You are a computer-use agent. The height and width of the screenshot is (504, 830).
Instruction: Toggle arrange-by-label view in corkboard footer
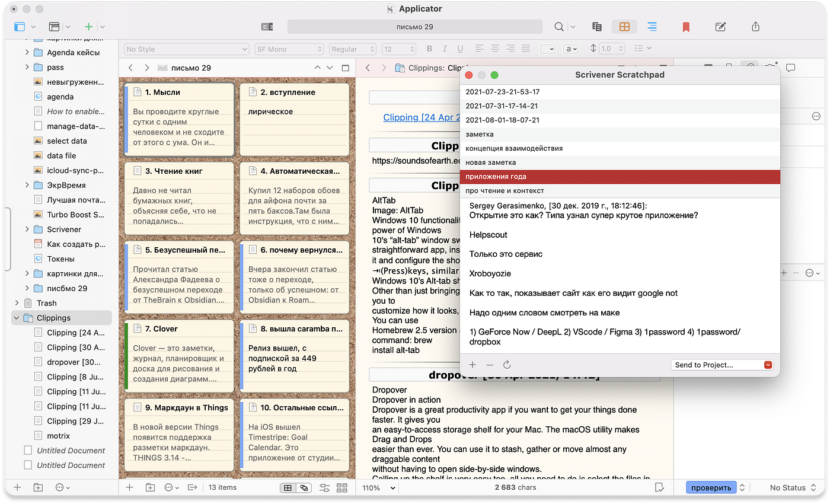point(324,487)
